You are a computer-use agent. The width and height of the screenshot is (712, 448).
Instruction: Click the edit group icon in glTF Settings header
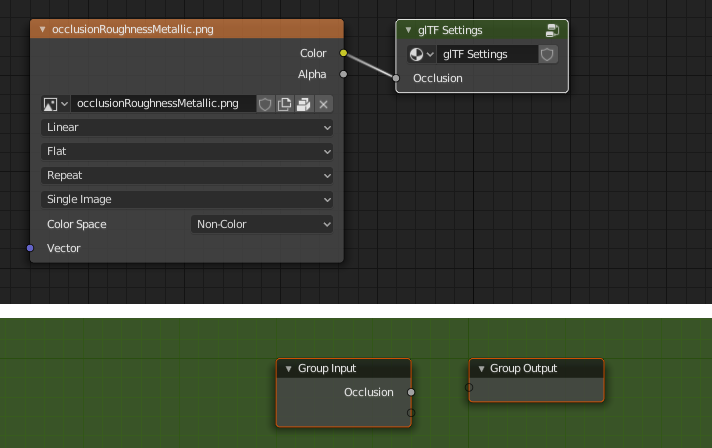point(552,30)
